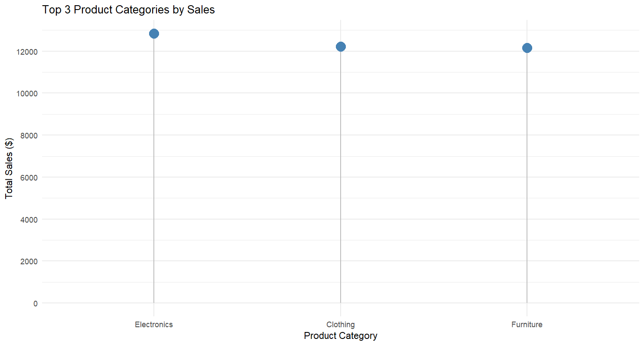Click the Clothing stem line midway
This screenshot has width=644, height=345.
(x=341, y=175)
